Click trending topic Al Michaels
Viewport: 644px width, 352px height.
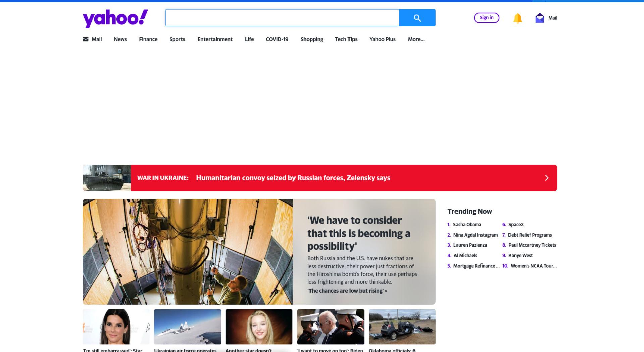click(x=465, y=255)
